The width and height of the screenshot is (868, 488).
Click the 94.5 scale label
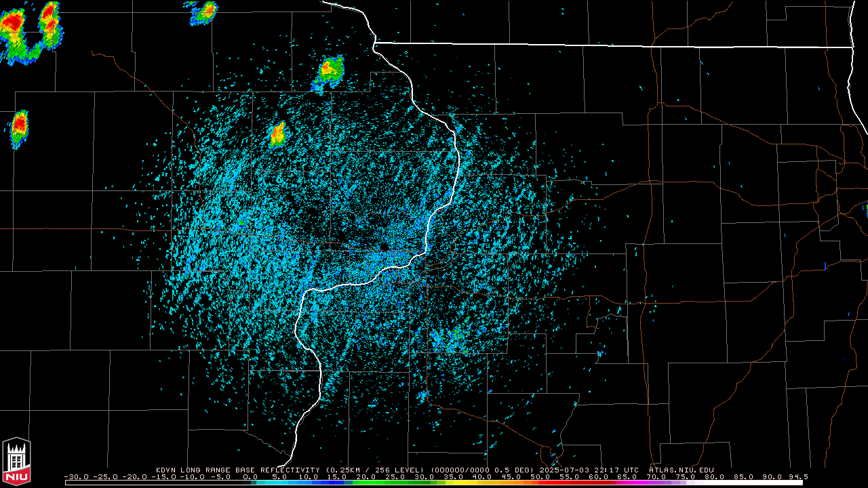pos(797,477)
